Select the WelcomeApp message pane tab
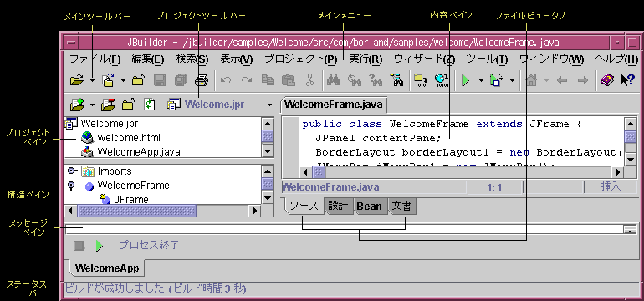This screenshot has height=301, width=644. (107, 268)
